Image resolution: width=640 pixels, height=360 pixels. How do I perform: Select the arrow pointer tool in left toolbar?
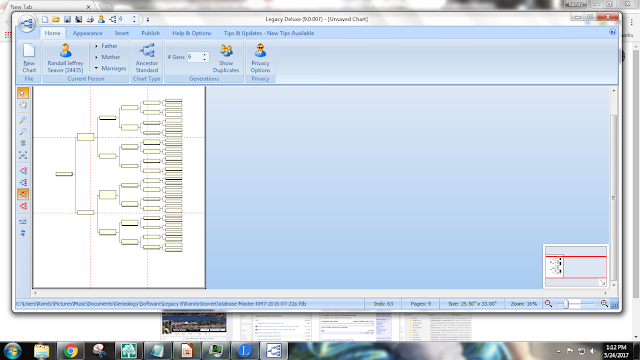tap(23, 93)
